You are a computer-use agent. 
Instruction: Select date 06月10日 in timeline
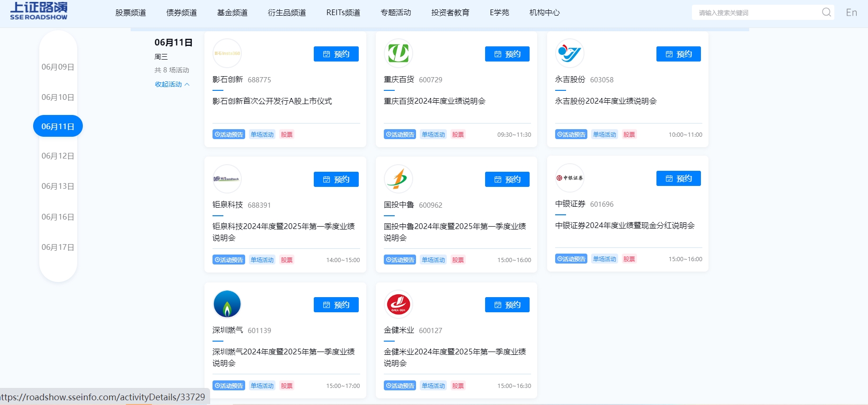tap(58, 97)
